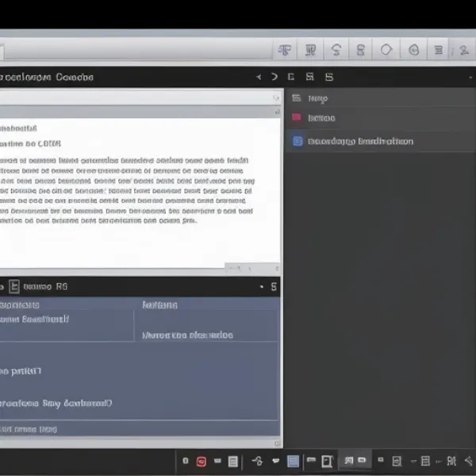Click the round circle icon in top toolbar
This screenshot has width=476, height=476.
413,50
